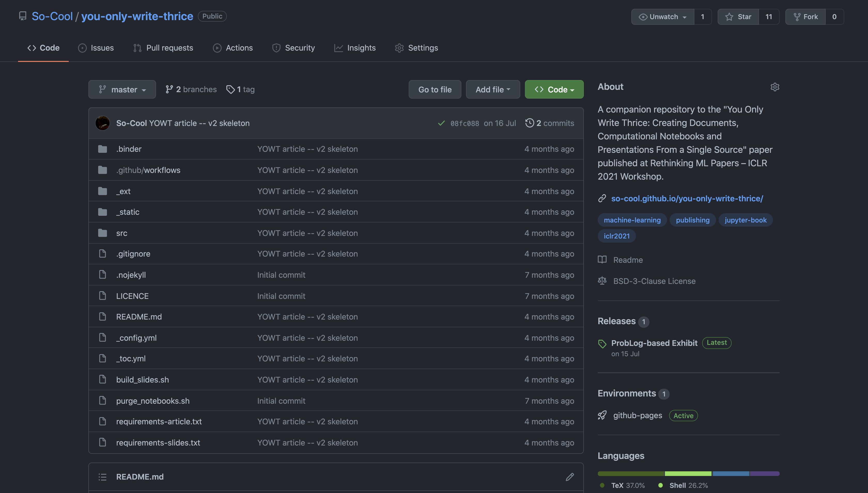This screenshot has width=868, height=493.
Task: Click the src folder icon
Action: point(102,233)
